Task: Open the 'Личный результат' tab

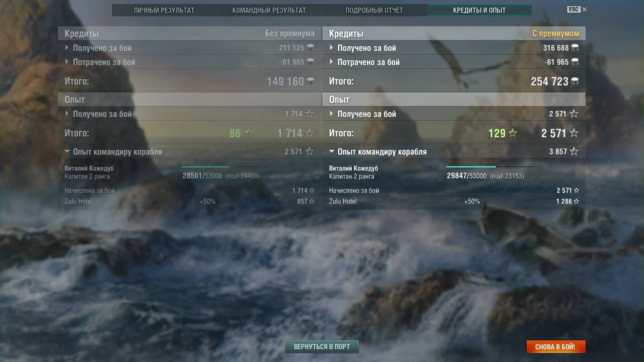Action: pyautogui.click(x=164, y=10)
